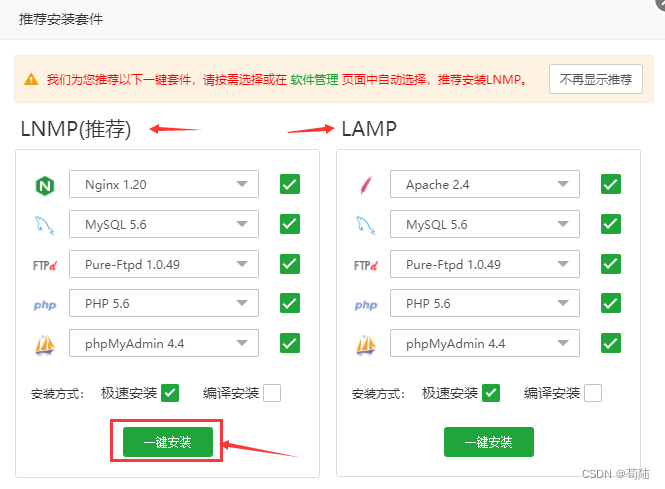This screenshot has height=489, width=665.
Task: Open PHP 5.6 dropdown in LNMP panel
Action: point(164,303)
